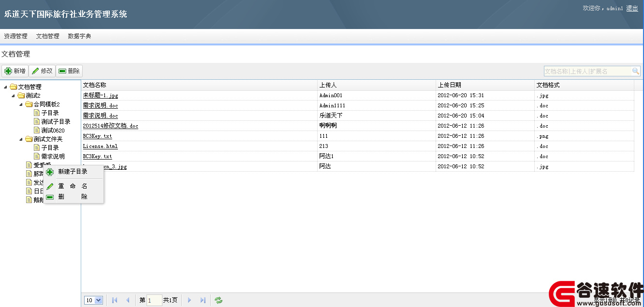Click the 213 uploader cell

point(377,146)
